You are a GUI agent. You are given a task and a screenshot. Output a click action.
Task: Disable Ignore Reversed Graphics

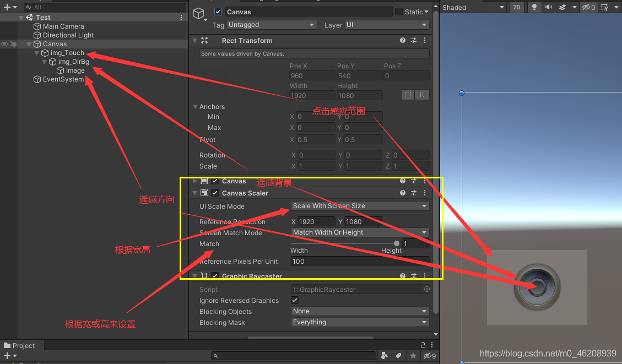(x=295, y=300)
